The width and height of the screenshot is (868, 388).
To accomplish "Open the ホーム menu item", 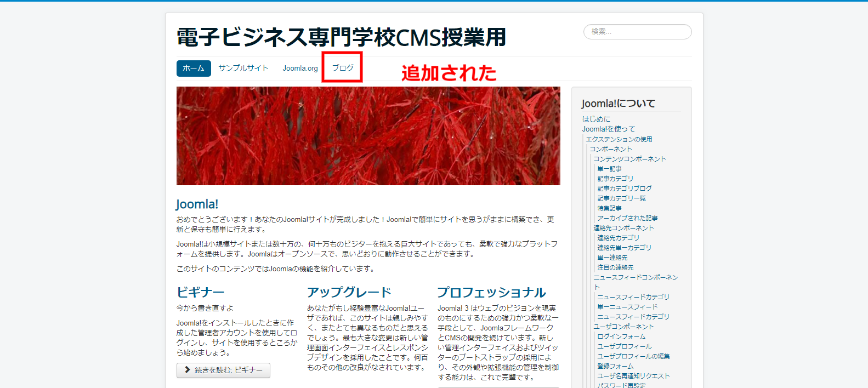I will (x=194, y=69).
